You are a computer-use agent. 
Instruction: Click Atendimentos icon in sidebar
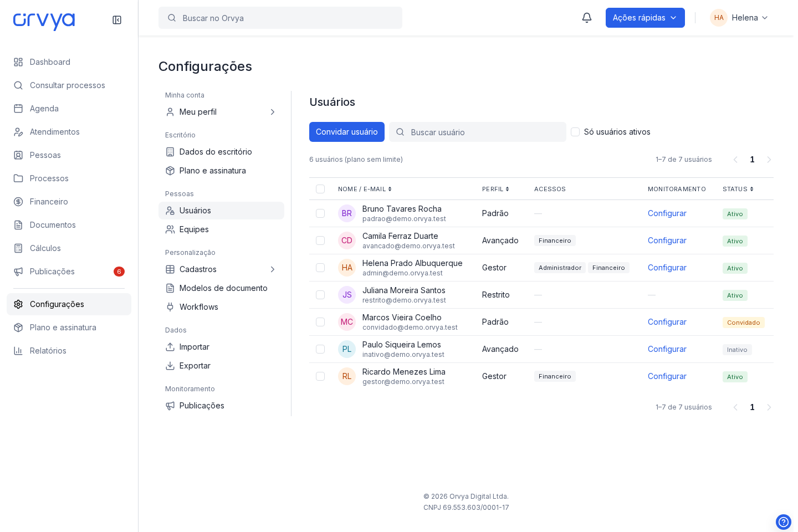point(18,132)
